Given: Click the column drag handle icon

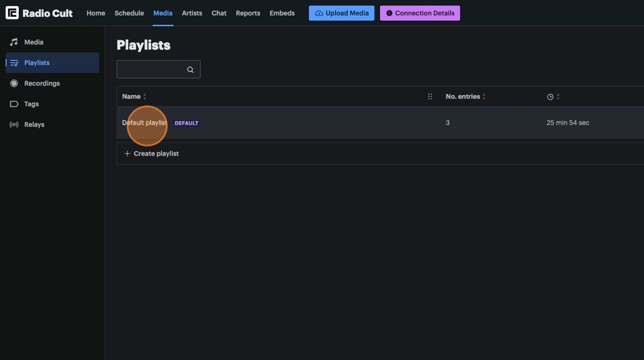Looking at the screenshot, I should (x=430, y=97).
